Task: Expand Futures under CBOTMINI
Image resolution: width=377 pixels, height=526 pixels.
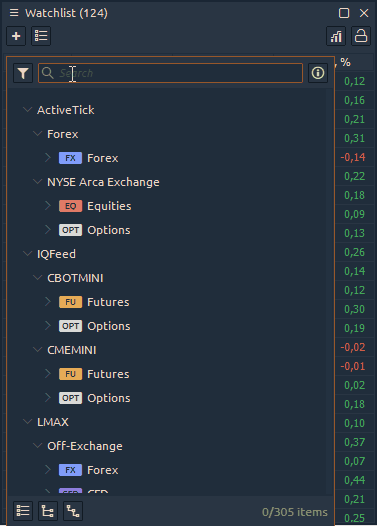Action: 48,302
